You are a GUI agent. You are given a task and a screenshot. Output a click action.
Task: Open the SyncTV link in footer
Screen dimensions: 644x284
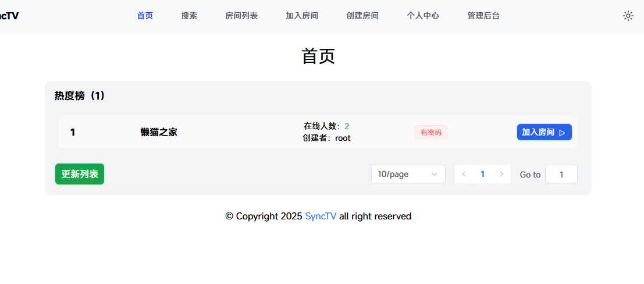pos(321,216)
